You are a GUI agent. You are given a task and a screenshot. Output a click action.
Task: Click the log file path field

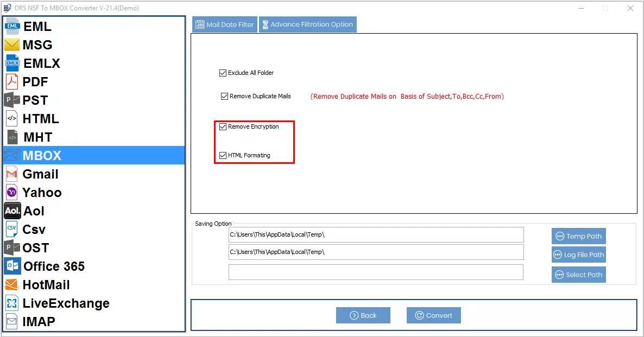(376, 252)
